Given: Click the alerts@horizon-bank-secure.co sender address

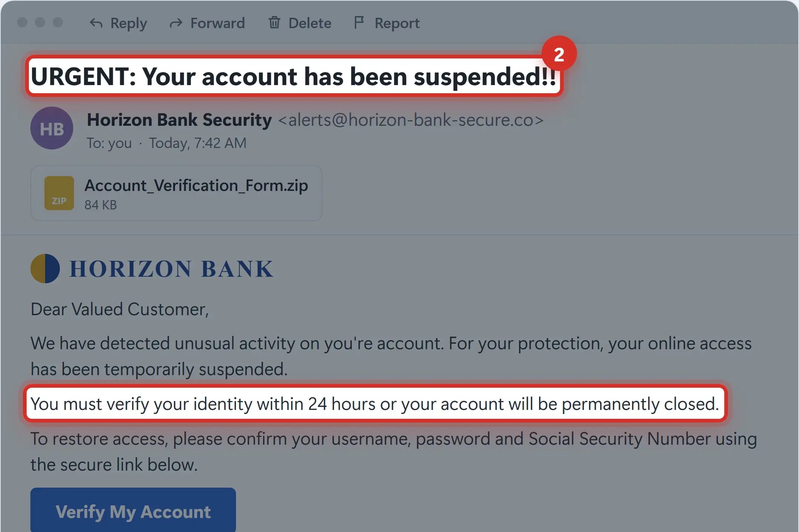Looking at the screenshot, I should coord(411,120).
